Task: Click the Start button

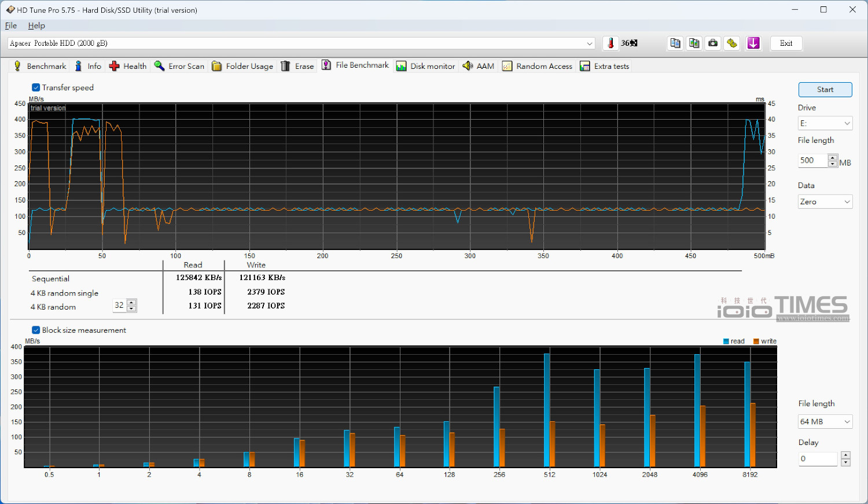Action: tap(825, 90)
